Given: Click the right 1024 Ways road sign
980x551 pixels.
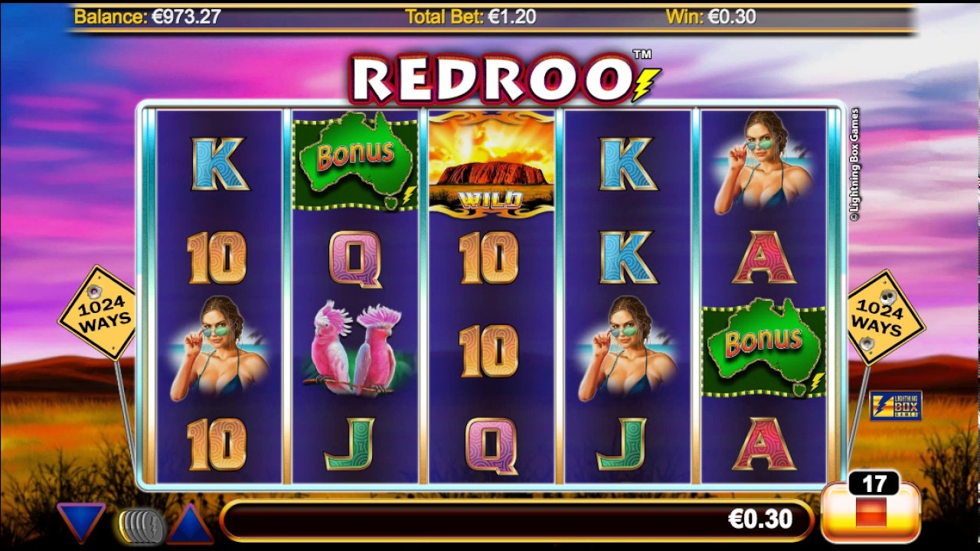Looking at the screenshot, I should tap(886, 318).
